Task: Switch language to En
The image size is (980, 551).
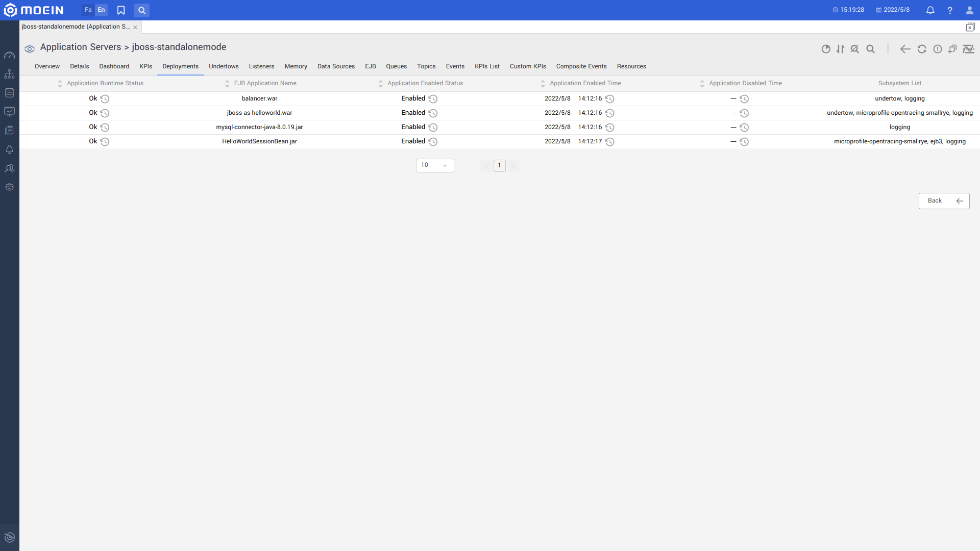Action: click(102, 10)
